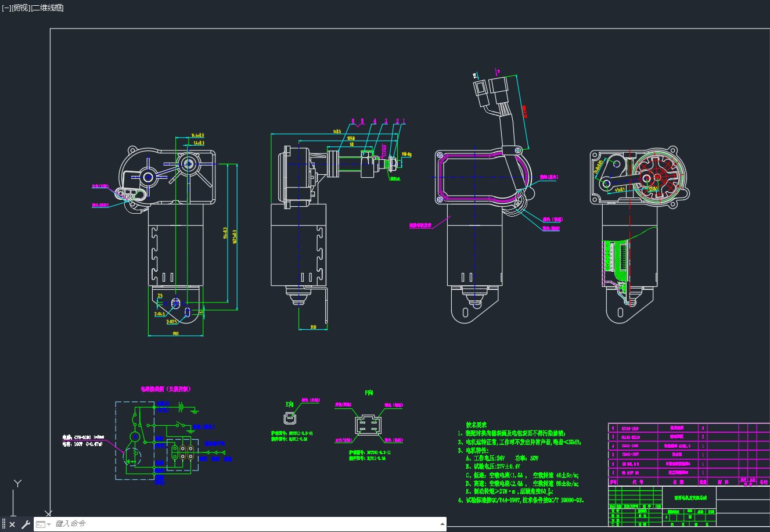
Task: Select the 试验电压 27V±0.4V line
Action: (493, 466)
